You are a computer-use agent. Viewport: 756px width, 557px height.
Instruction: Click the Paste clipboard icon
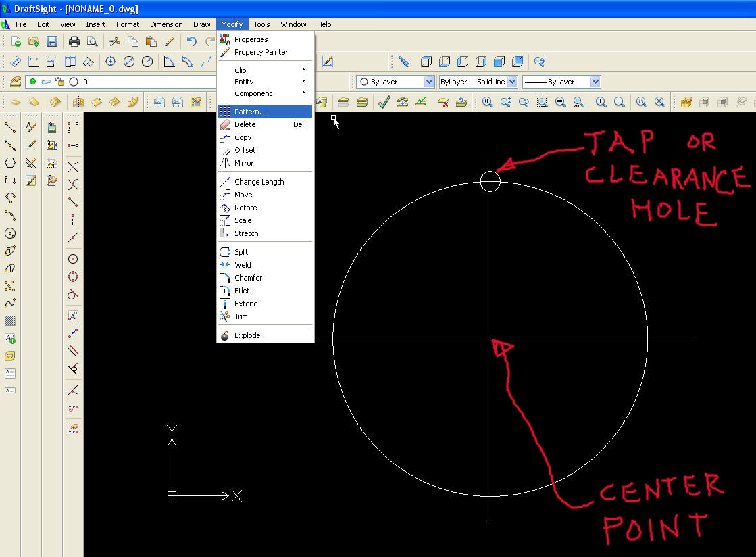[151, 41]
